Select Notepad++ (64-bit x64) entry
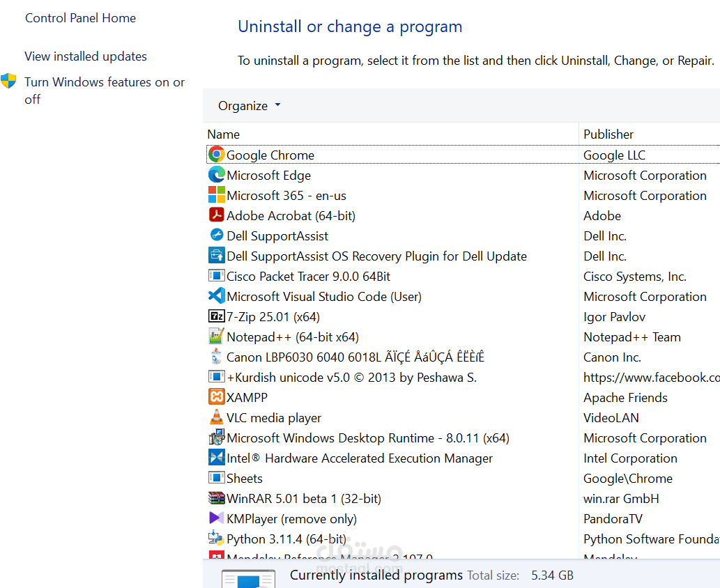This screenshot has height=588, width=720. (x=293, y=337)
